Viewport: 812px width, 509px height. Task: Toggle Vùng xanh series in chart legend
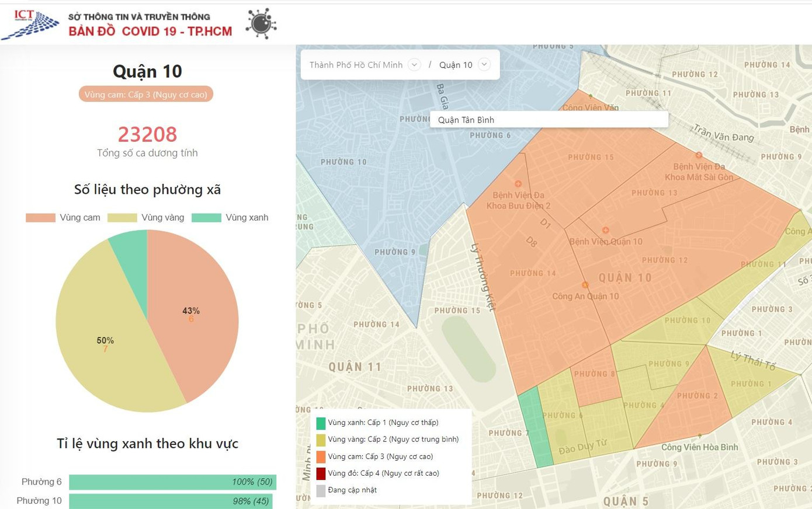click(x=207, y=218)
